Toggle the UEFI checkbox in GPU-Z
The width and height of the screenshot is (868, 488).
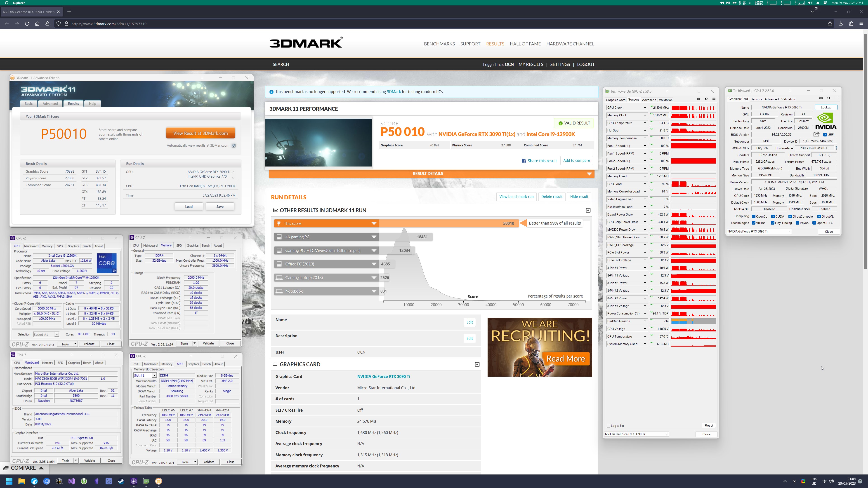[825, 135]
